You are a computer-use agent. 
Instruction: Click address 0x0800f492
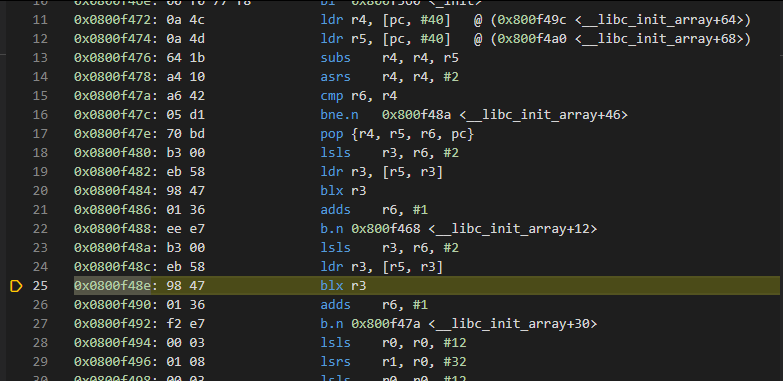112,324
